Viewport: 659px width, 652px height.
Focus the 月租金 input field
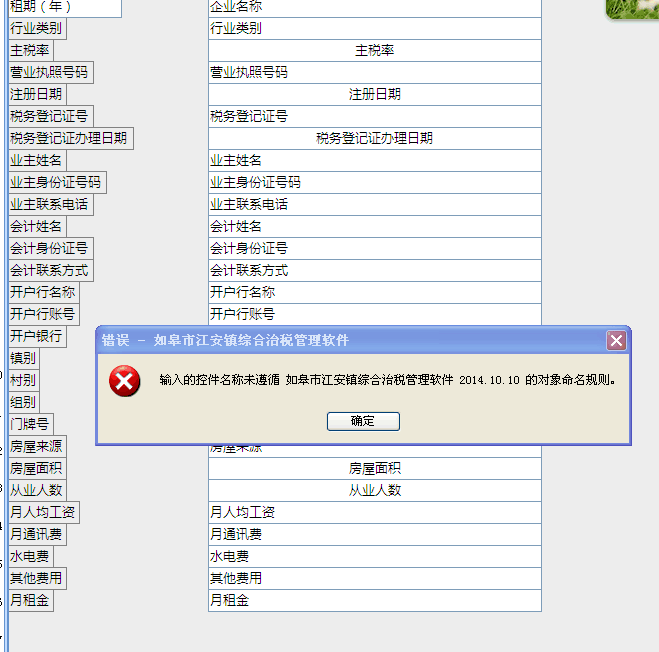[x=374, y=600]
